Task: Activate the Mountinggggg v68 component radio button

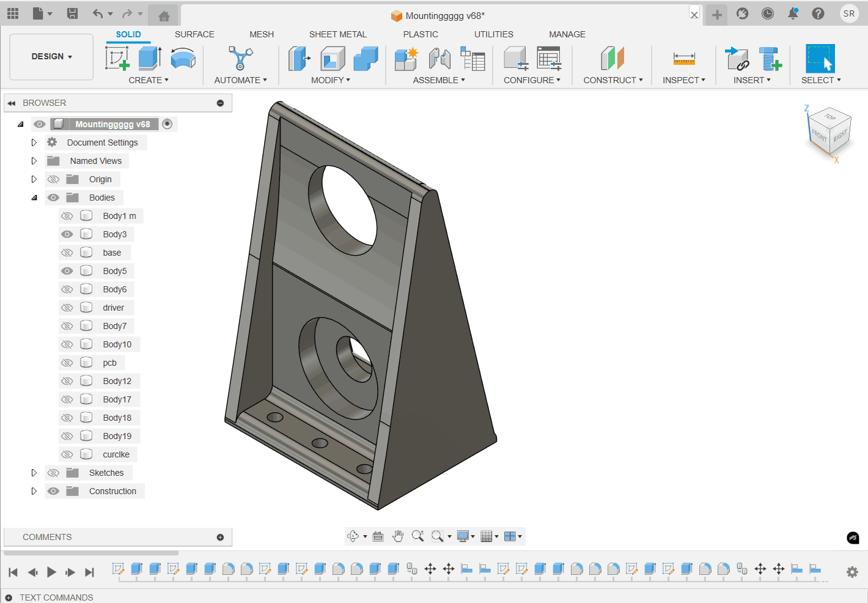Action: point(167,124)
